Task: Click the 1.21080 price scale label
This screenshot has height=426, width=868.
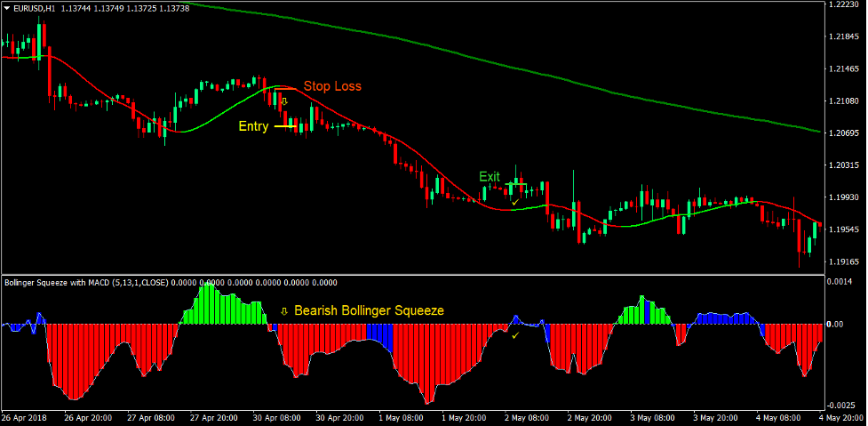Action: coord(842,101)
